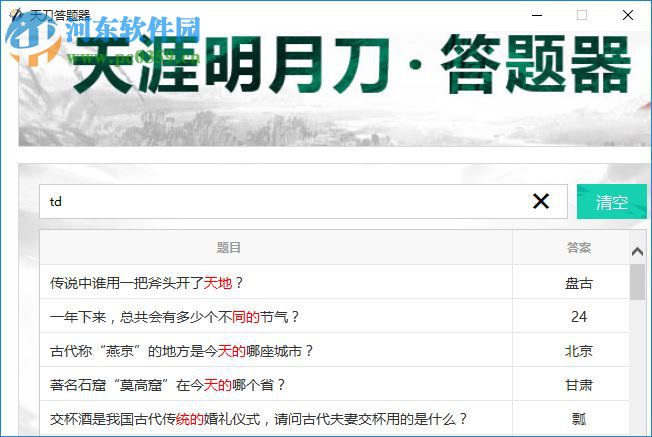Select the question about 莫高窟
This screenshot has width=652, height=437.
[276, 385]
